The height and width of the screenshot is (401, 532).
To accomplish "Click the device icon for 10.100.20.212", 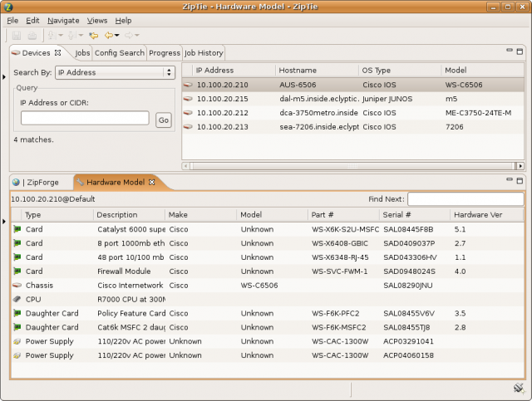I will point(188,113).
